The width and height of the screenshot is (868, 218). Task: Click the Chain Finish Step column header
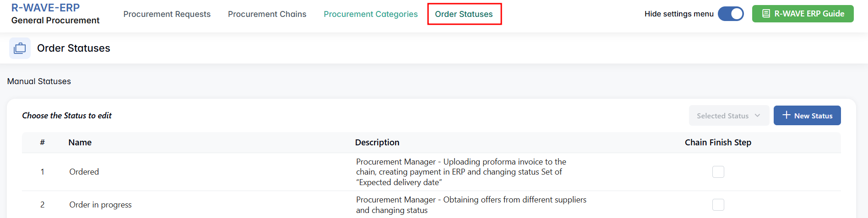pos(717,143)
